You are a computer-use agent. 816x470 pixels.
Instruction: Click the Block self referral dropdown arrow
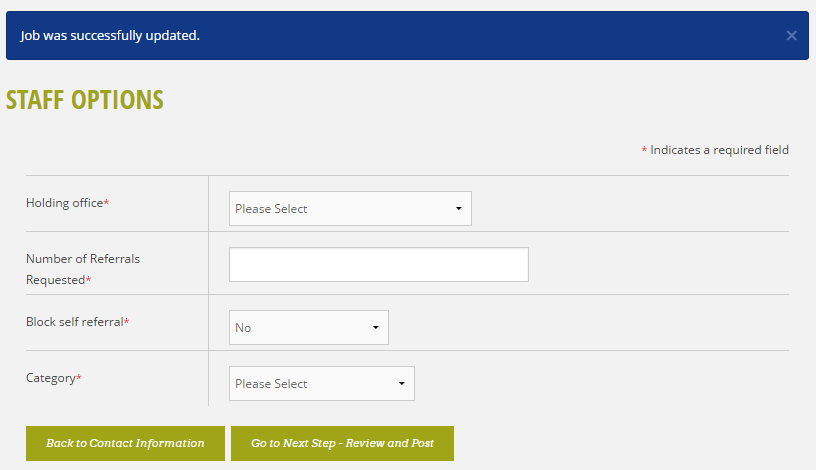[376, 327]
